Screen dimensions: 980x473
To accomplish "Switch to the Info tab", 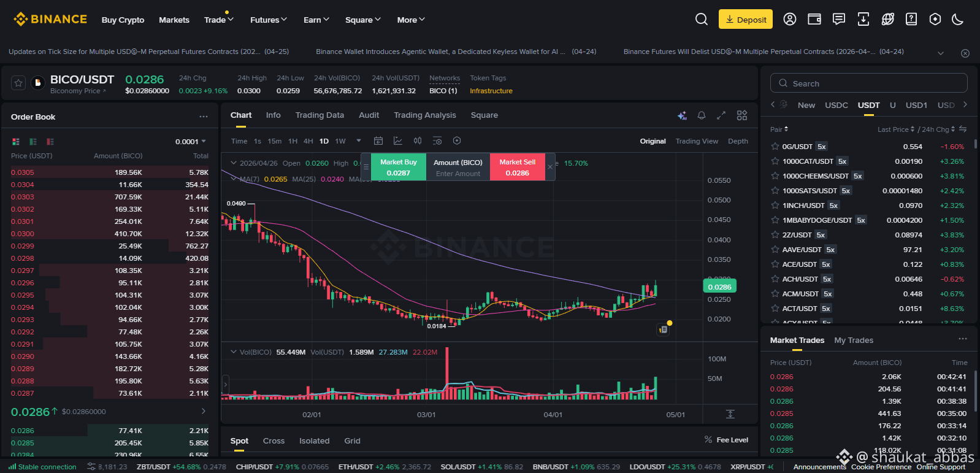I will pos(274,115).
